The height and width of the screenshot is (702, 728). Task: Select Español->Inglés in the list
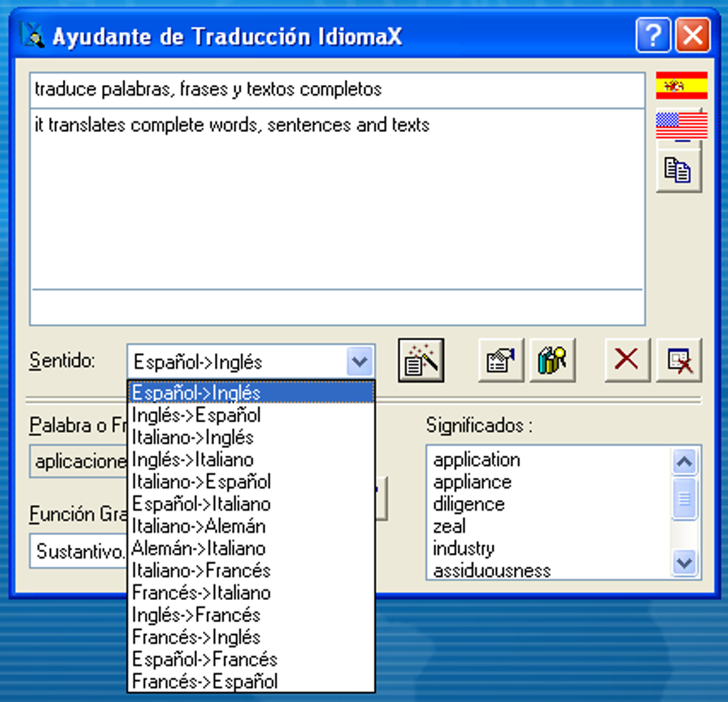tap(251, 392)
